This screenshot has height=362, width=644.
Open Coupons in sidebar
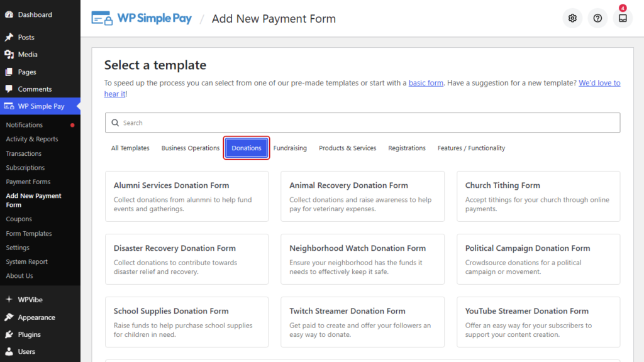(x=19, y=219)
